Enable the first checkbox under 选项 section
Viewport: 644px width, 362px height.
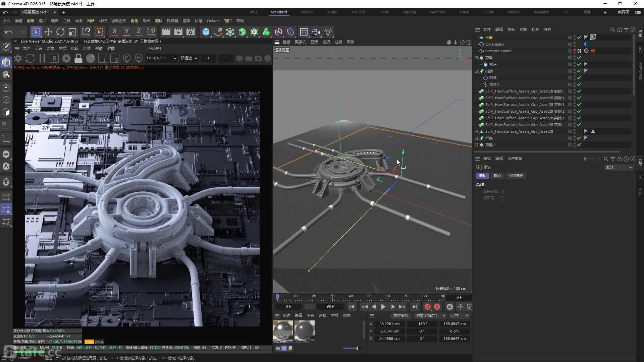pos(502,192)
